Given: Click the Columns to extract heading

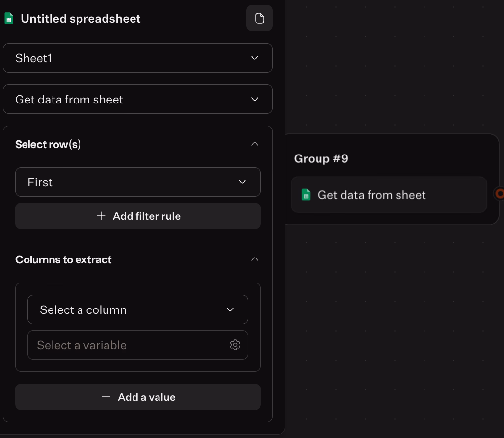Looking at the screenshot, I should click(x=63, y=259).
